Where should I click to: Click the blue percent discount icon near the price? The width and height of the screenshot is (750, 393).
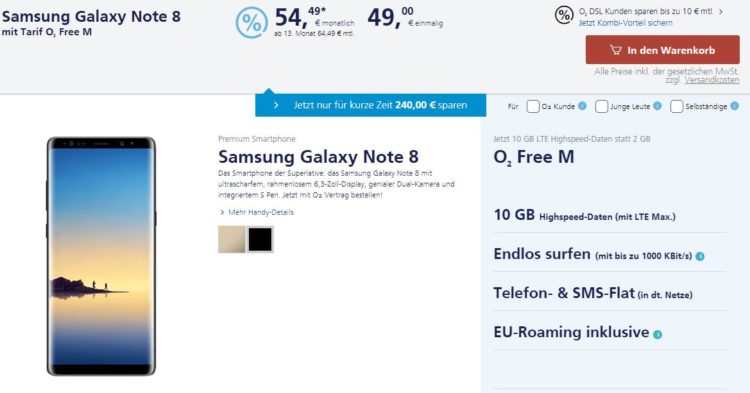(x=252, y=22)
